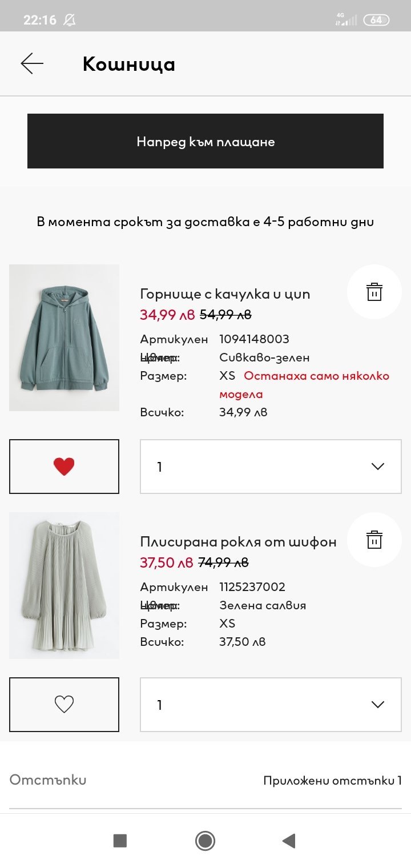Tap the recent apps square button

pos(120,840)
